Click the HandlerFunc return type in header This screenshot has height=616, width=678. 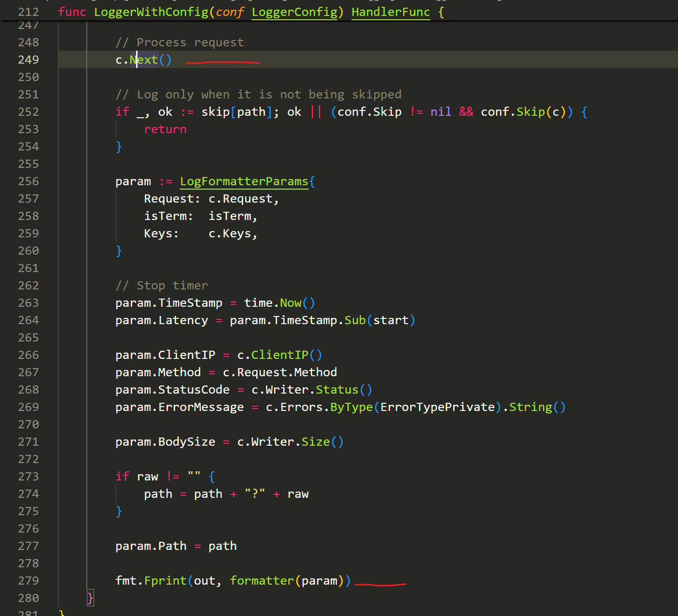(x=390, y=12)
